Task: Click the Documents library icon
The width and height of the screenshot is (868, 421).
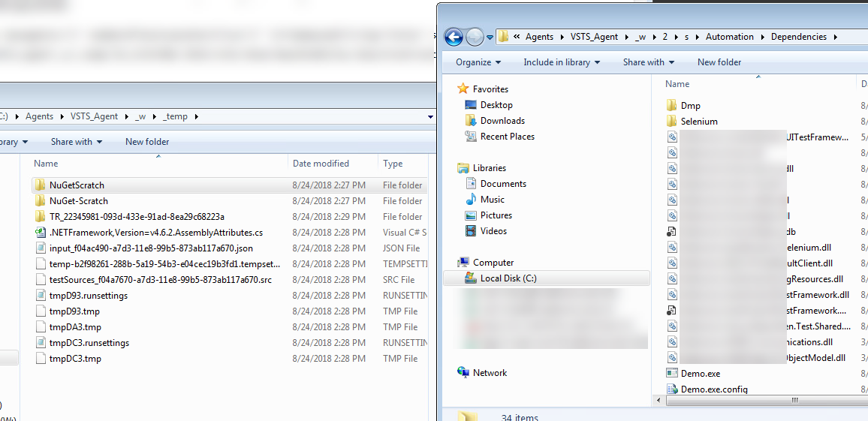Action: point(471,184)
